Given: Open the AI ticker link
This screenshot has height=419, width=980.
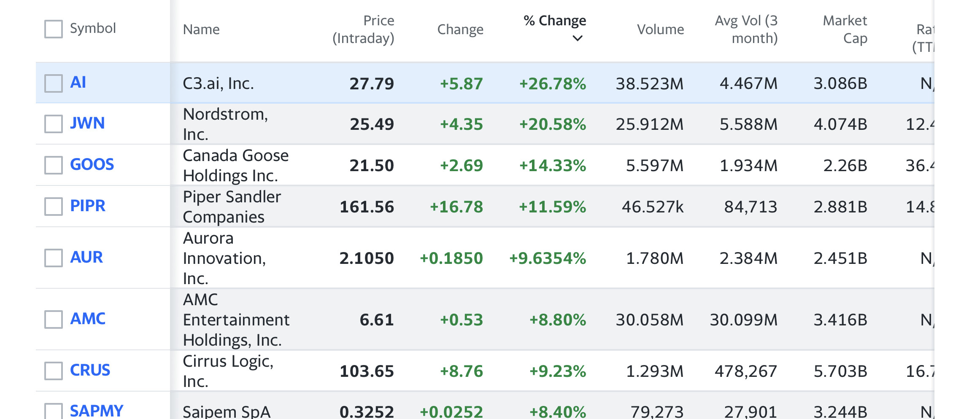Looking at the screenshot, I should (x=78, y=82).
